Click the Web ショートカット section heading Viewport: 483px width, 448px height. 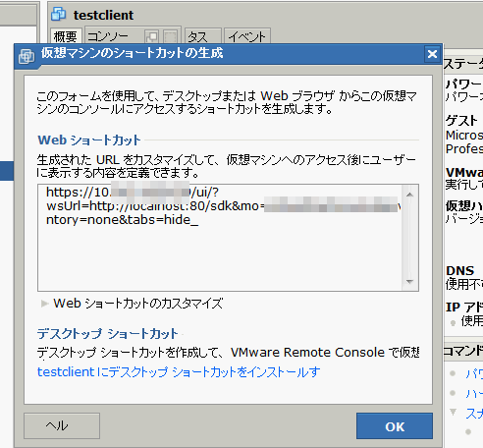point(89,140)
